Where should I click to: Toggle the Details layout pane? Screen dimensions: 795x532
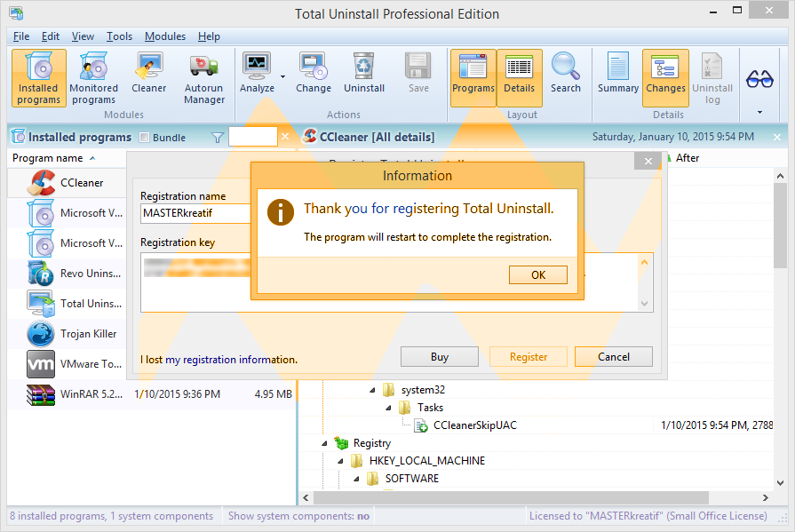pyautogui.click(x=519, y=78)
